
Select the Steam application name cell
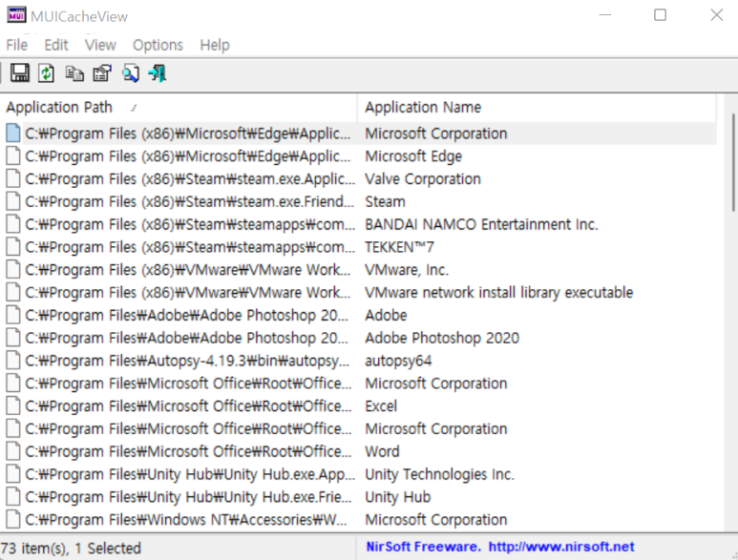click(x=385, y=201)
